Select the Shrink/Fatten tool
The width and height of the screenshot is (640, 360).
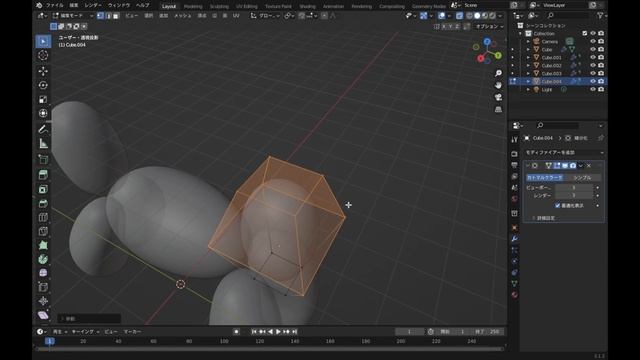point(43,301)
